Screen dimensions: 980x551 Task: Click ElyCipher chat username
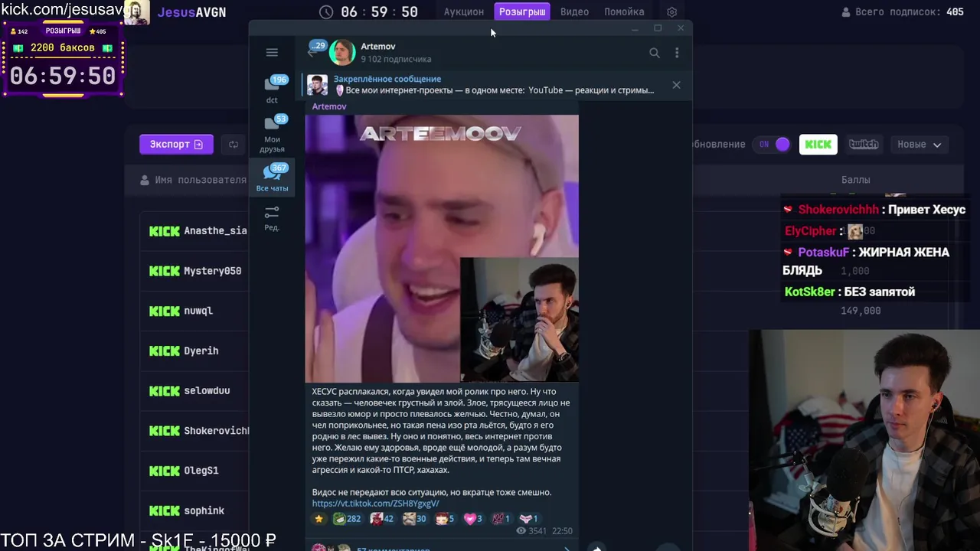(x=810, y=230)
